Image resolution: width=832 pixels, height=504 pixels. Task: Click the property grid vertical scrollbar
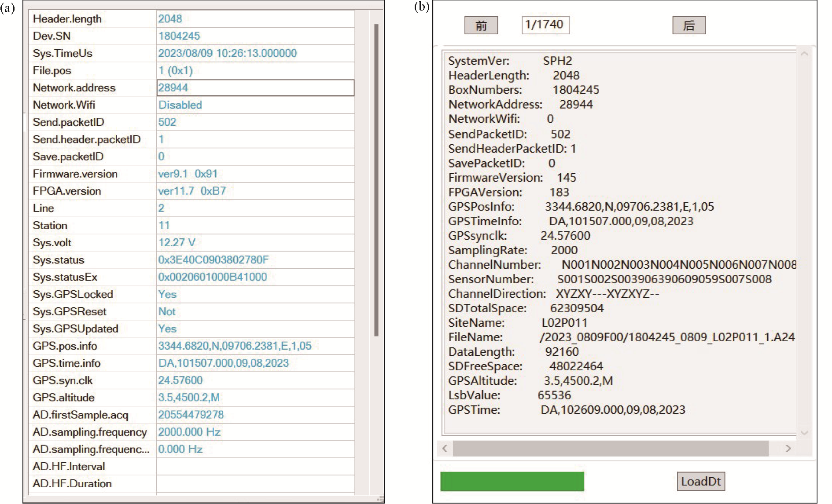(x=376, y=180)
